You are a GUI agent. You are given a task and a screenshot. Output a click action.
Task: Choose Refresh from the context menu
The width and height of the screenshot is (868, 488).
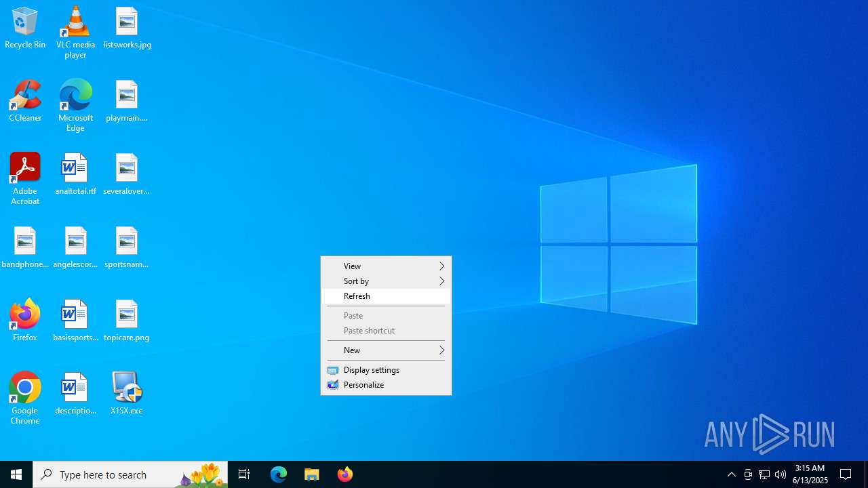386,296
